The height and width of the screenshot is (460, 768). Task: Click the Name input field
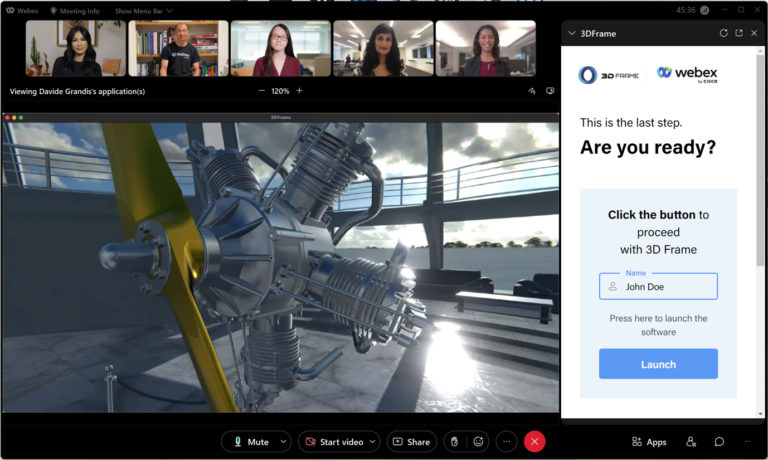click(665, 286)
